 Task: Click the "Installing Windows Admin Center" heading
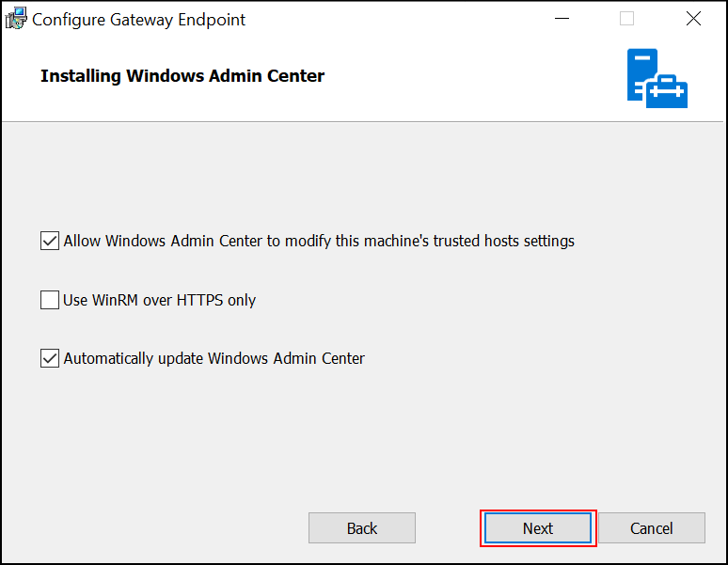[x=182, y=76]
